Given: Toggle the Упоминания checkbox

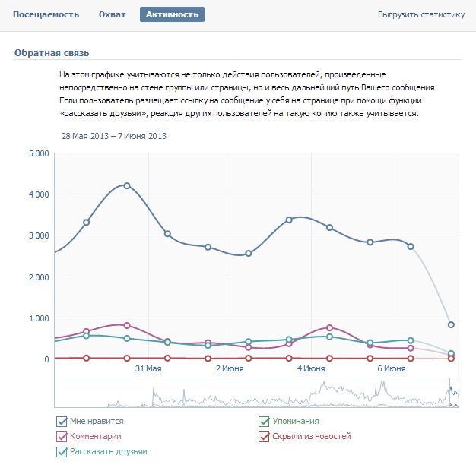Looking at the screenshot, I should (x=264, y=421).
